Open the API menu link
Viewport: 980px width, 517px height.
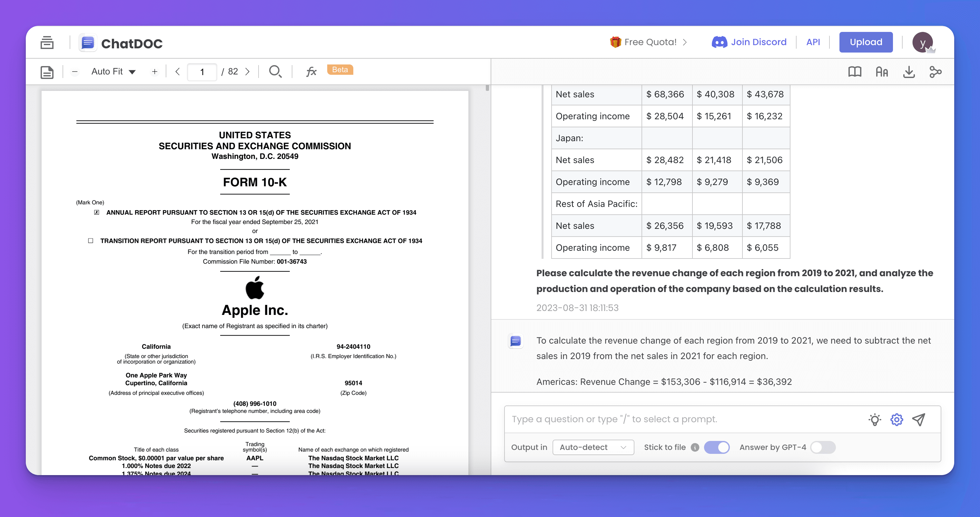(813, 42)
